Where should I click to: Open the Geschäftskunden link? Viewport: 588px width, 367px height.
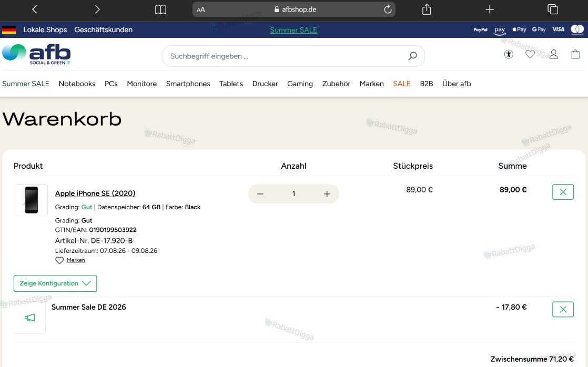(103, 29)
